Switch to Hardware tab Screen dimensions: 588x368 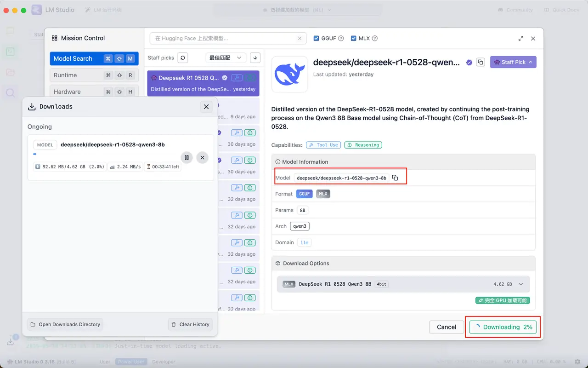coord(94,92)
